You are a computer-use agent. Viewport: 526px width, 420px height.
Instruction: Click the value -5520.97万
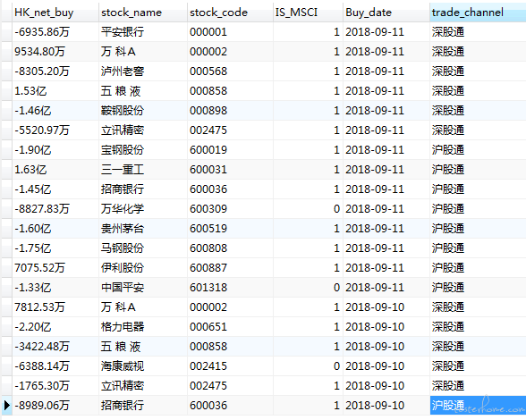42,130
